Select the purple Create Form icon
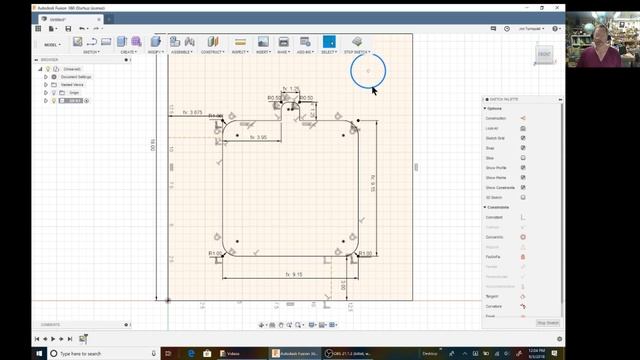Screen dimensions: 640x360 [x=136, y=41]
